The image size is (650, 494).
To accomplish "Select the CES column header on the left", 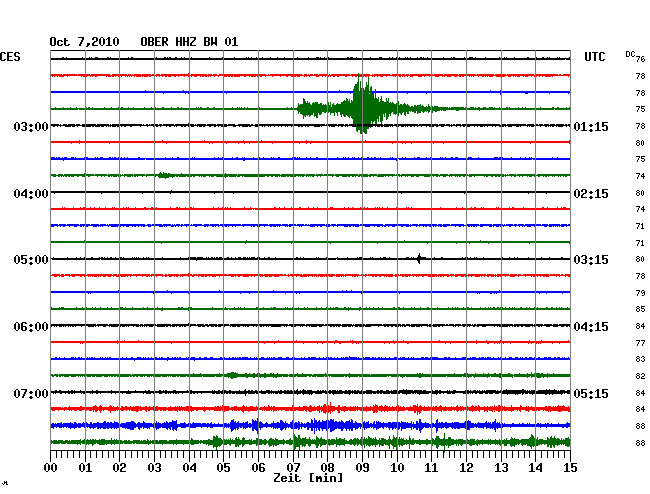I will coord(10,57).
